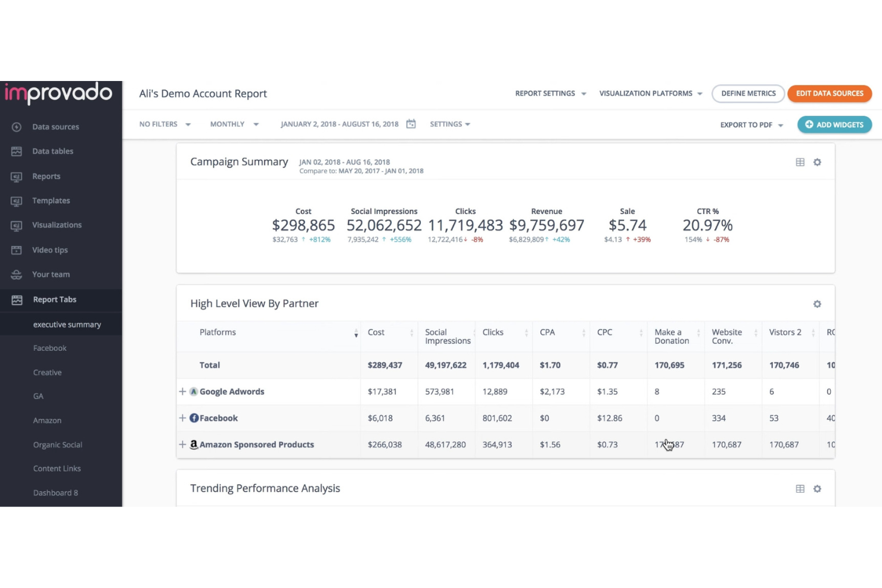Image resolution: width=882 pixels, height=588 pixels.
Task: Open the Reports section
Action: tap(15, 176)
